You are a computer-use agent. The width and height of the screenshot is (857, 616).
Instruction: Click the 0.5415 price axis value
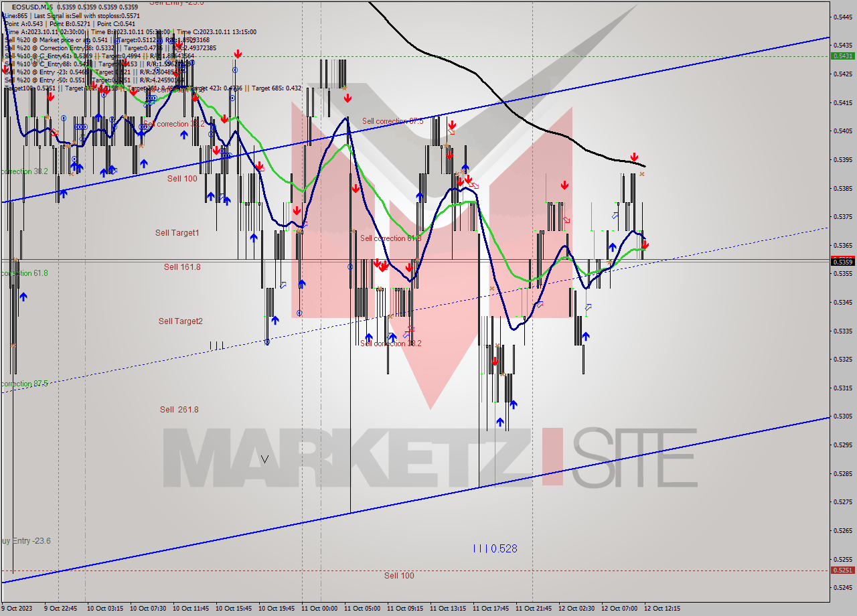point(843,102)
